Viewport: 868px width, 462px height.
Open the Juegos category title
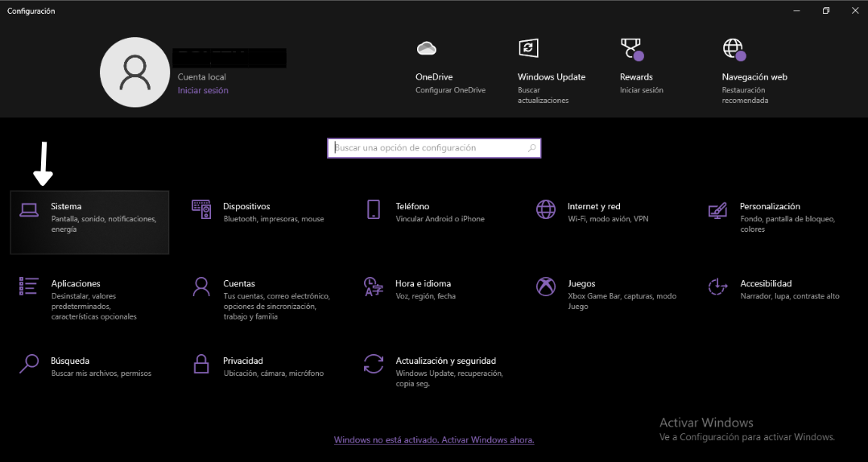point(581,283)
